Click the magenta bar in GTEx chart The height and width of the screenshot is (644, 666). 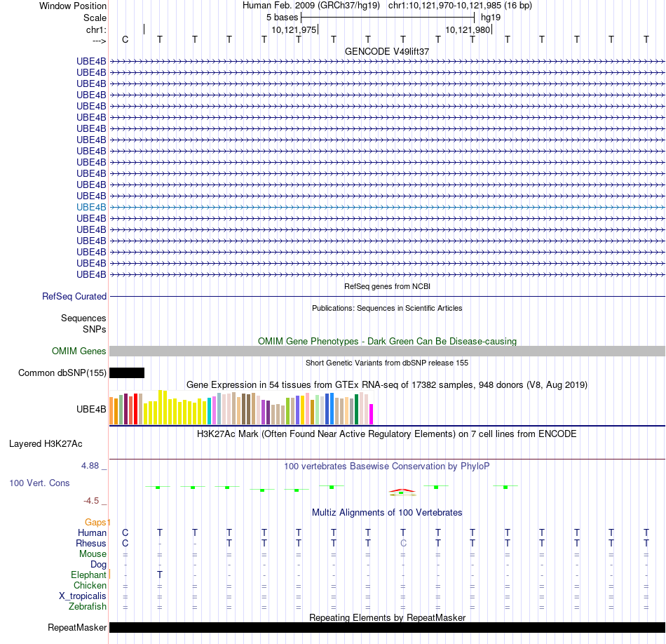click(x=372, y=414)
